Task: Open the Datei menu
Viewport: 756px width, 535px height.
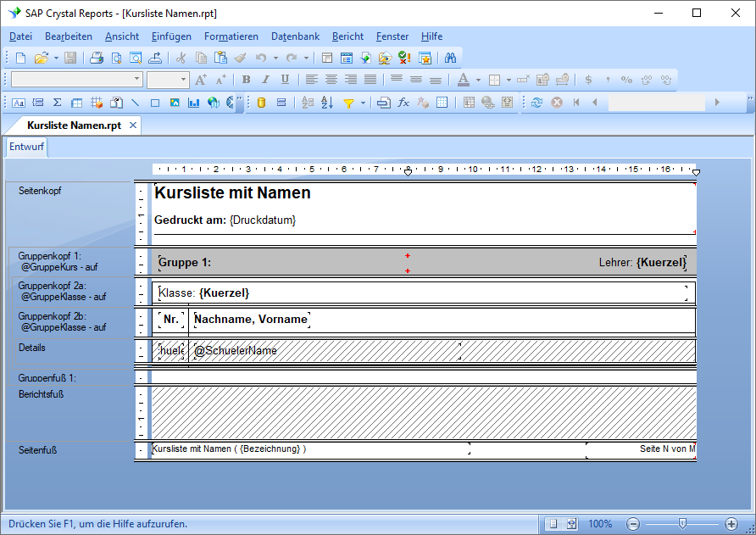Action: pos(20,36)
